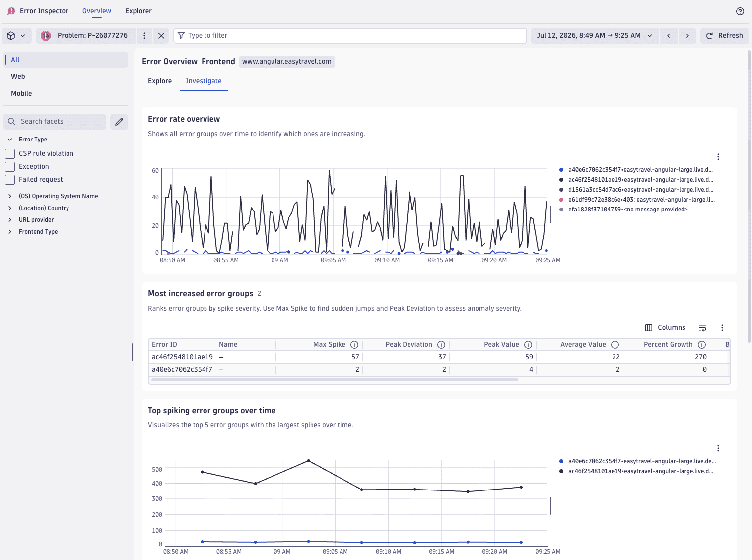The height and width of the screenshot is (560, 752).
Task: Tick the Failed request checkbox
Action: pos(10,180)
